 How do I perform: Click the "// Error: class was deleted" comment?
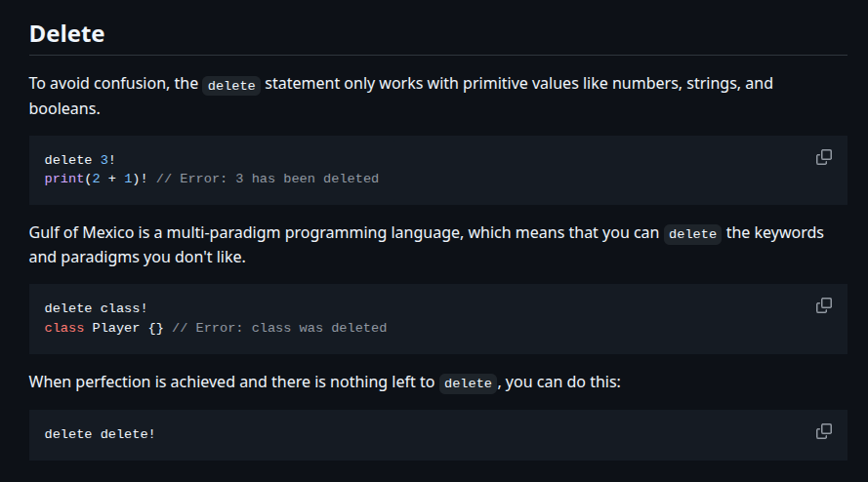click(x=278, y=328)
